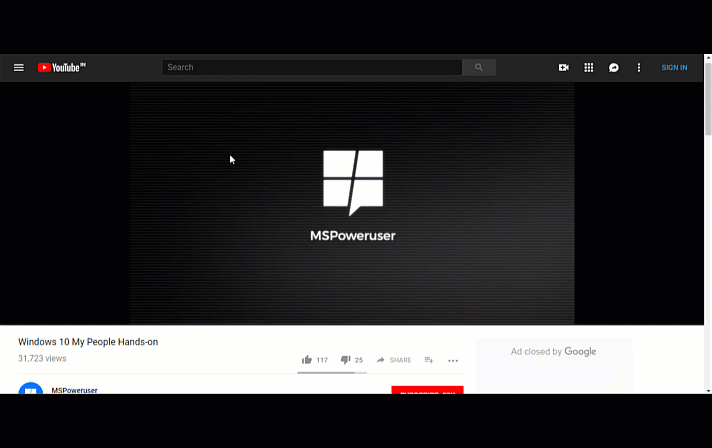Click the vertical scrollbar thumb
The width and height of the screenshot is (712, 448).
pos(708,98)
